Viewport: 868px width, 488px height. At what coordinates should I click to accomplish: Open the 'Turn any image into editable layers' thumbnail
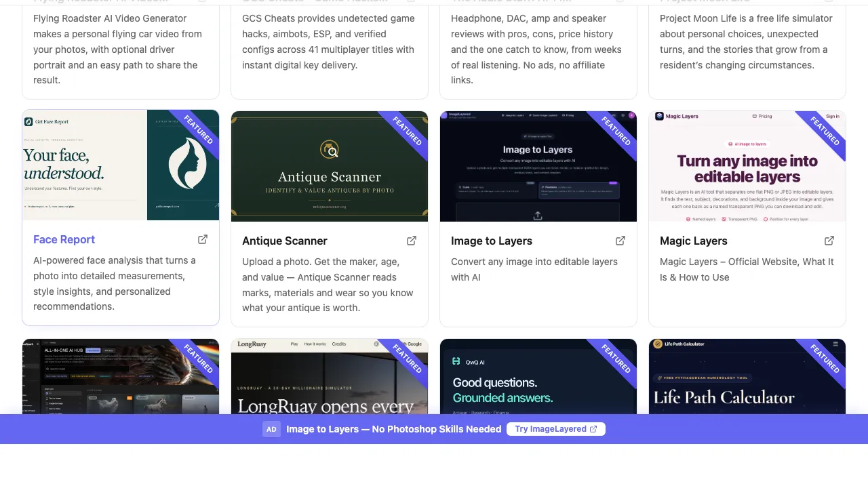click(x=747, y=166)
